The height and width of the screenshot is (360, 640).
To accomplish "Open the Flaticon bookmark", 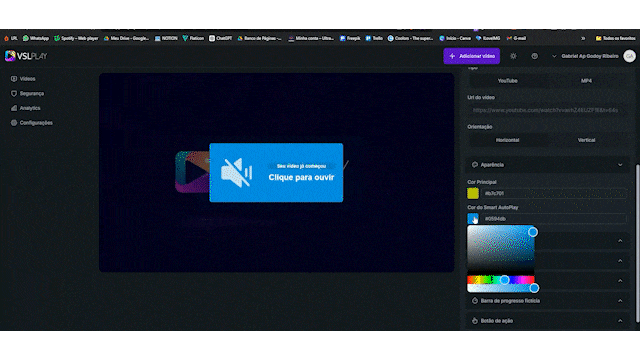I will click(x=193, y=38).
